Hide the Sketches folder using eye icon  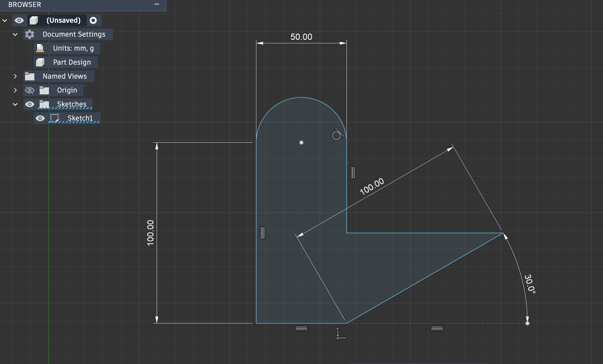[x=30, y=104]
